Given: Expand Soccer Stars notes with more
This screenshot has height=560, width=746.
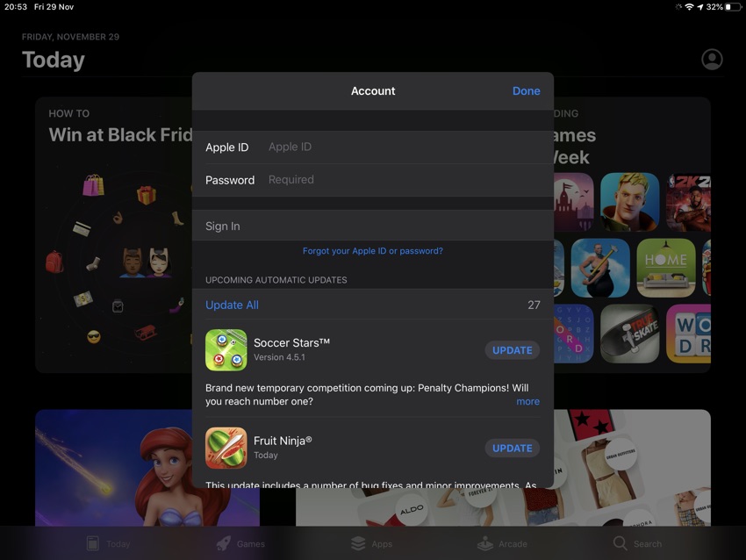Looking at the screenshot, I should pos(528,401).
